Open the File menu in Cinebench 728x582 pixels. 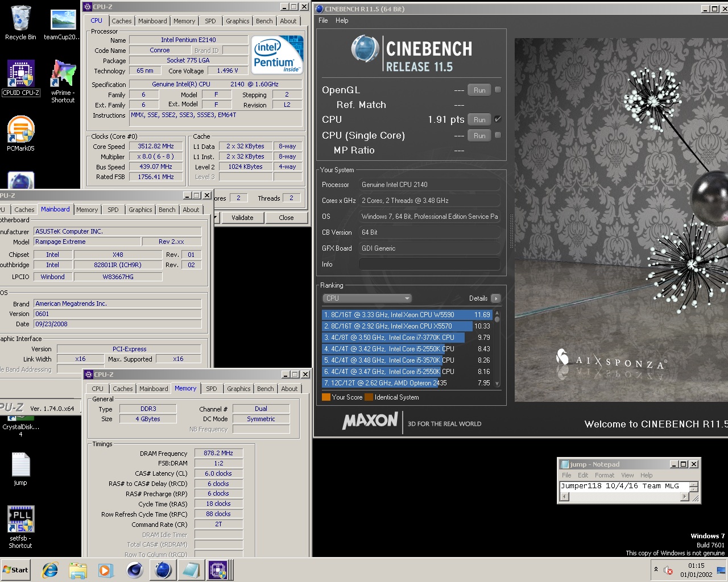pos(323,20)
